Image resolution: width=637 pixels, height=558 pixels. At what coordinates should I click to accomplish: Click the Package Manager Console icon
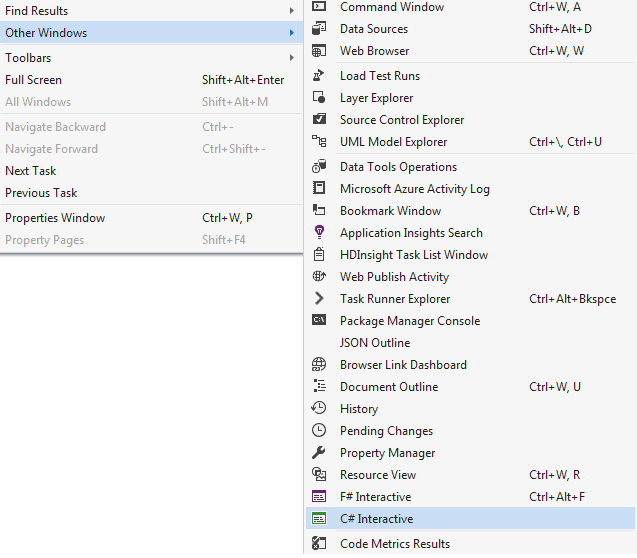click(319, 320)
